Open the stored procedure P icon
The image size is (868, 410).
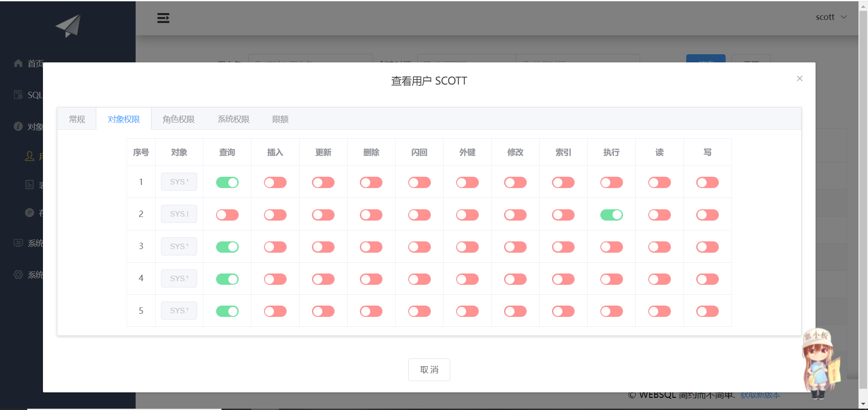pos(29,212)
